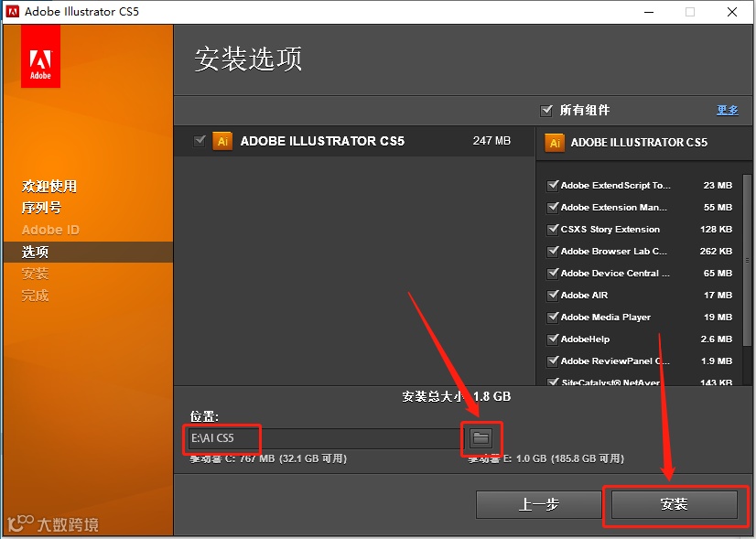Click the ADOBE ILLUSTRATOR CS5 product row title
The height and width of the screenshot is (539, 756).
tap(322, 141)
